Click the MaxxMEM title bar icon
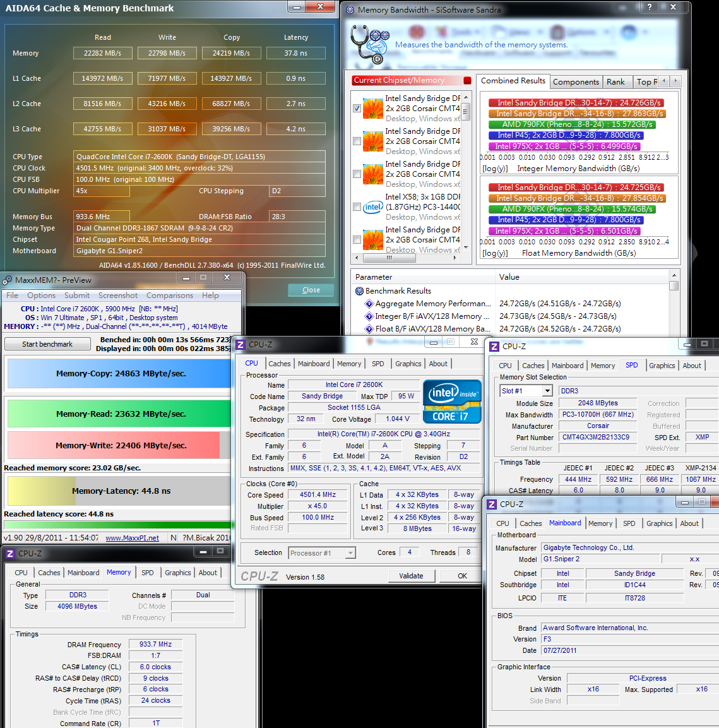 7,280
